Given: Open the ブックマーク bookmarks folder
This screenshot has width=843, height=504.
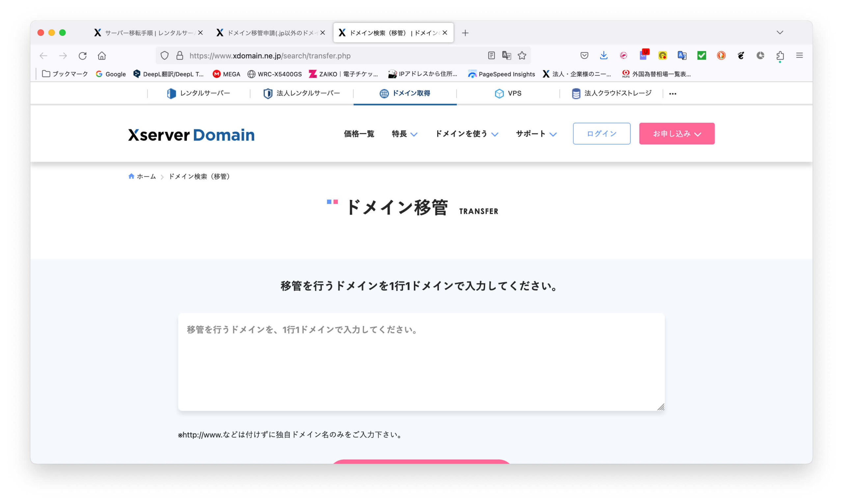Looking at the screenshot, I should [65, 74].
